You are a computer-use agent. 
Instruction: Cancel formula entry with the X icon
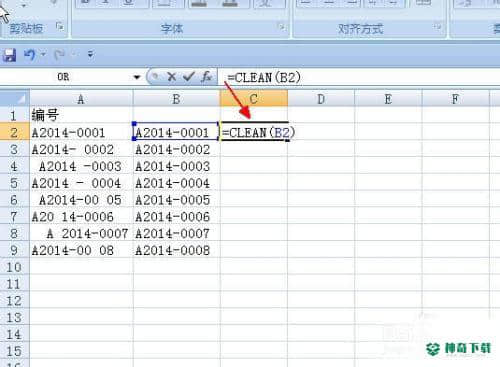[x=171, y=77]
